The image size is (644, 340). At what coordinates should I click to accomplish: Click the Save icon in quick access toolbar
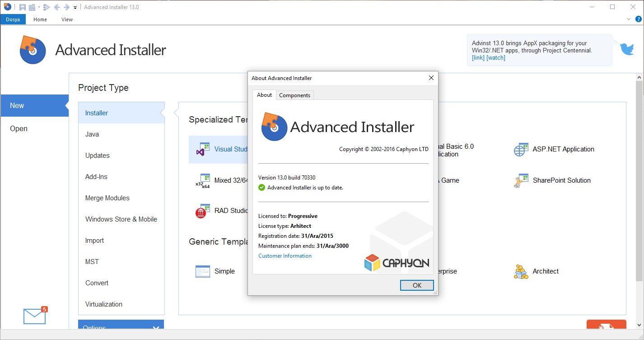22,7
